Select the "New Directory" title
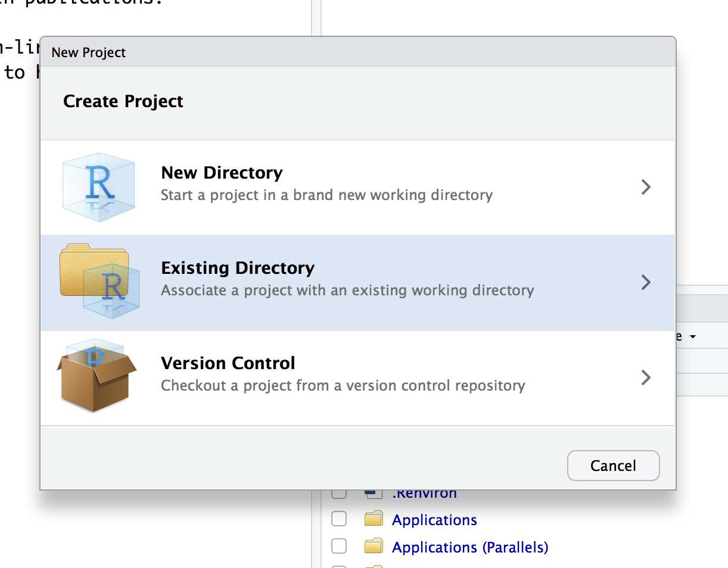Viewport: 728px width, 568px height. pyautogui.click(x=222, y=173)
